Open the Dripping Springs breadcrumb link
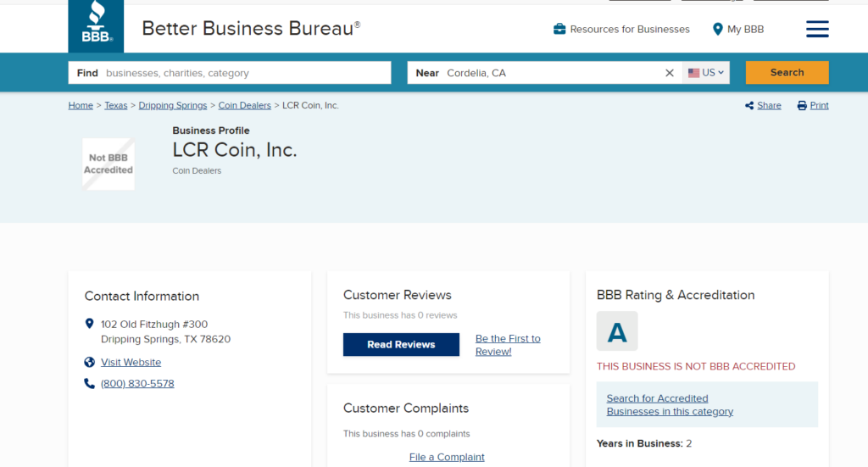 [x=173, y=105]
